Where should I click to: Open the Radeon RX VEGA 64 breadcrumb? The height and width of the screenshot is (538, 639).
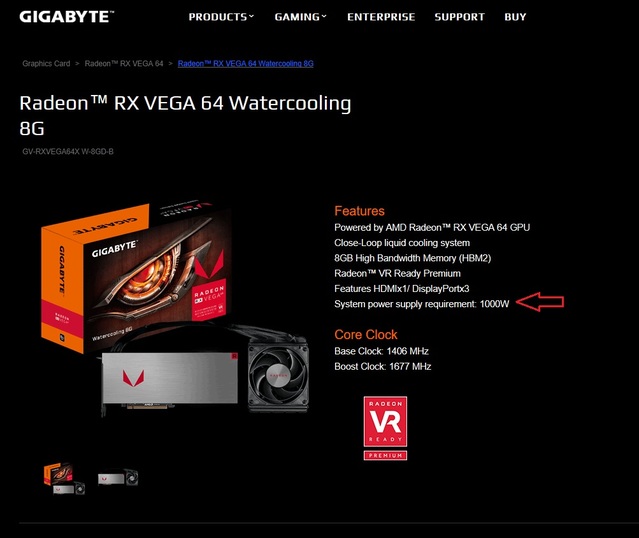point(124,64)
